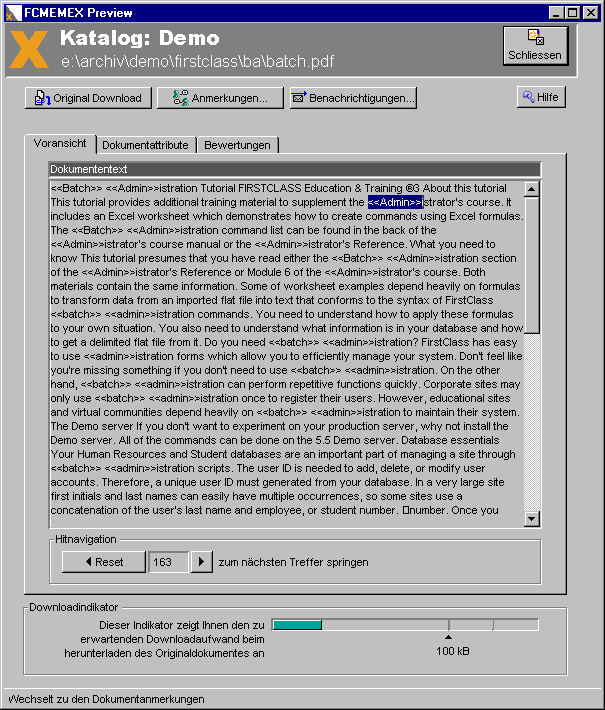Click status bar text 'Wechselt zu den Dokumentanmerkungen'
The height and width of the screenshot is (710, 605).
tap(106, 699)
